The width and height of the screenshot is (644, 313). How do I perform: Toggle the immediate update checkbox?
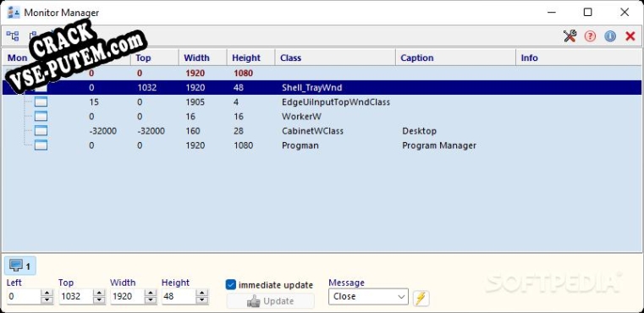[x=231, y=284]
